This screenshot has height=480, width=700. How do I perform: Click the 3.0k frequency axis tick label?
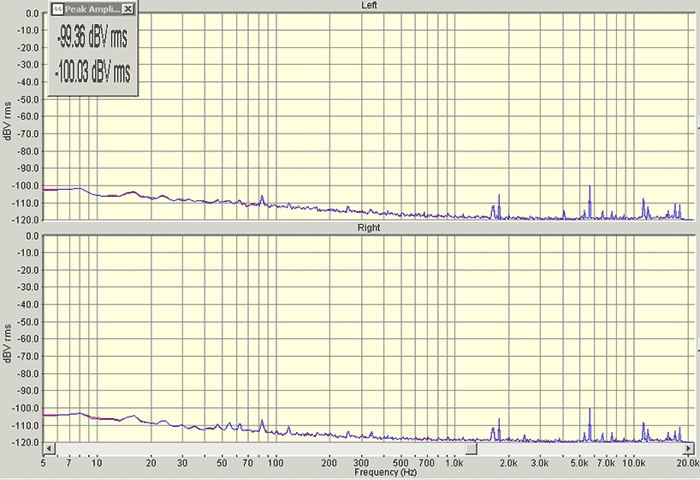click(x=540, y=463)
